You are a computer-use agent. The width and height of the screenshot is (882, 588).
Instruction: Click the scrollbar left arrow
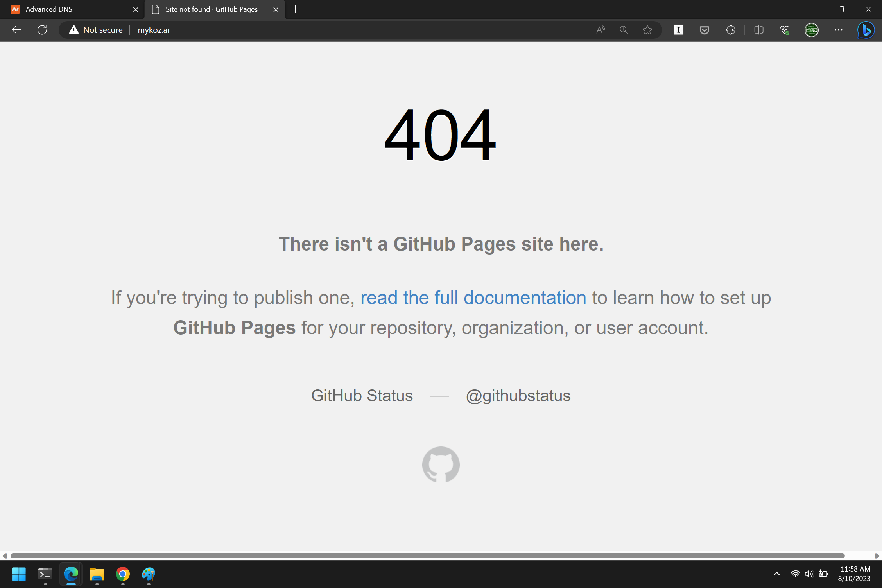4,556
